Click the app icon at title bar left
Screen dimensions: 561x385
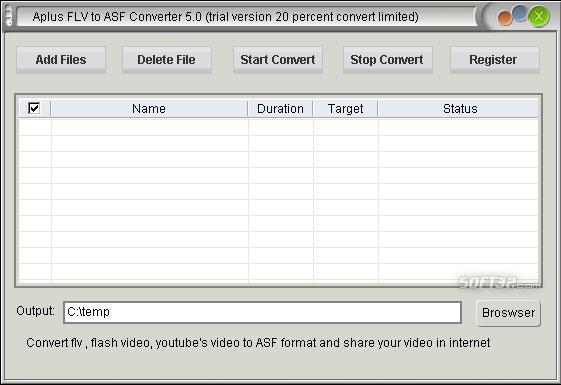9,16
